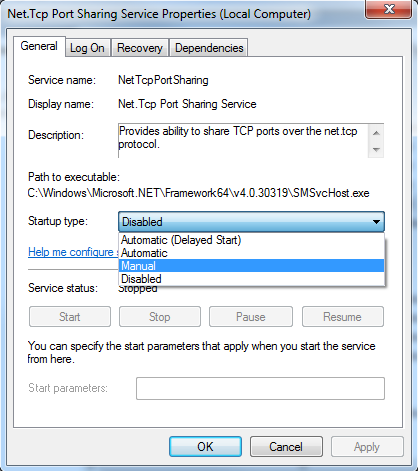Screen dimensions: 418x471
Task: Collapse the Startup type combo box arrow
Action: [x=376, y=222]
